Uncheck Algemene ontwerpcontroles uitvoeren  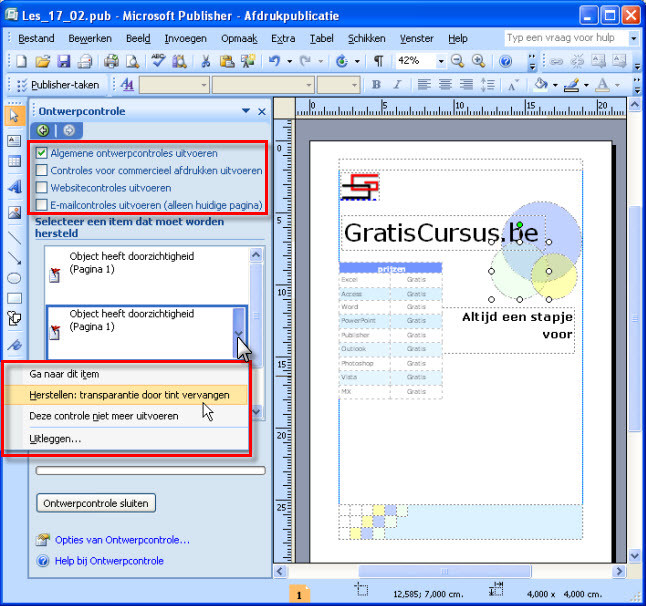point(41,153)
